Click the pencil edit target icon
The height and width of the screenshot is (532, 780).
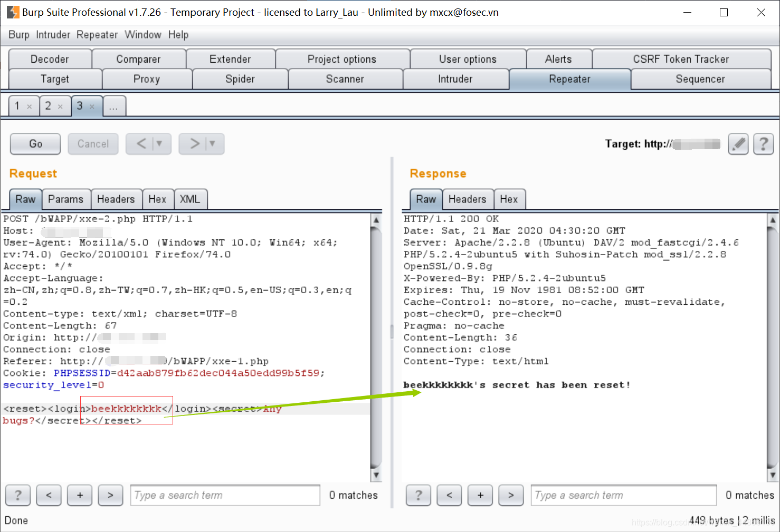[738, 143]
